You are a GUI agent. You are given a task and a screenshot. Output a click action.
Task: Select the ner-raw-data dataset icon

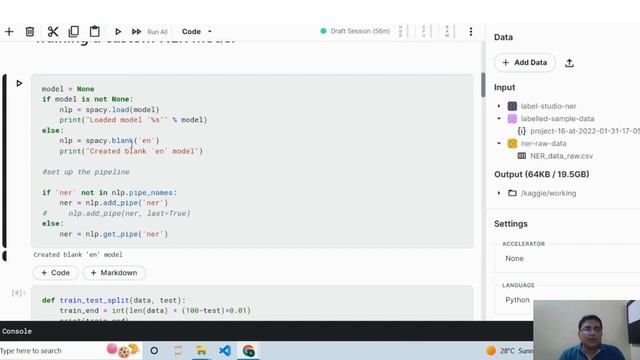coord(512,144)
